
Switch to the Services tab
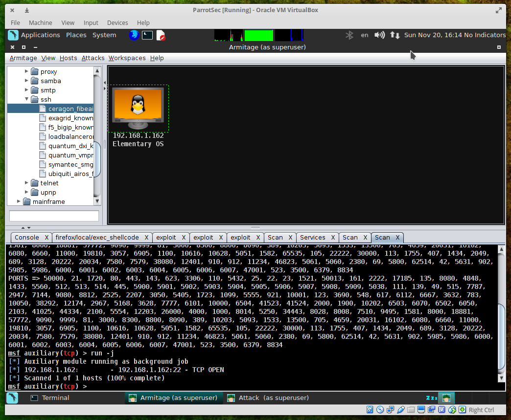tap(313, 237)
